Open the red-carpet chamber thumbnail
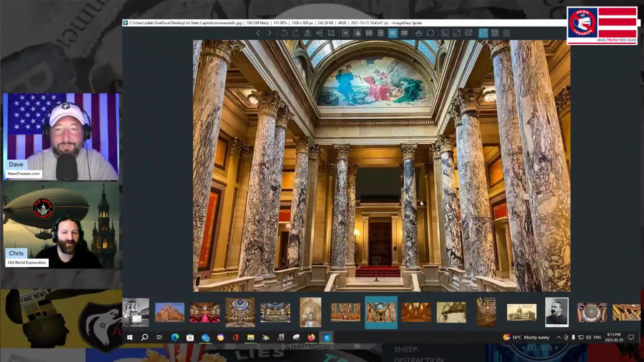The image size is (644, 362). pos(205,312)
